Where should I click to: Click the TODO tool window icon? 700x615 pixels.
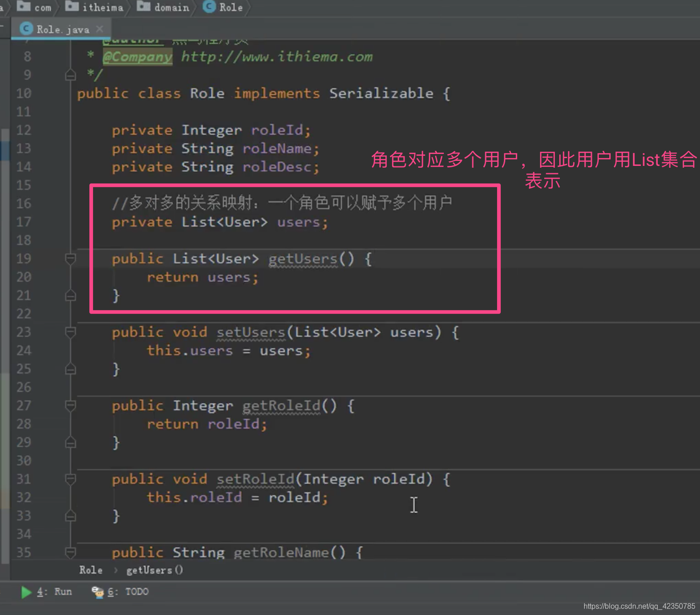tap(98, 592)
